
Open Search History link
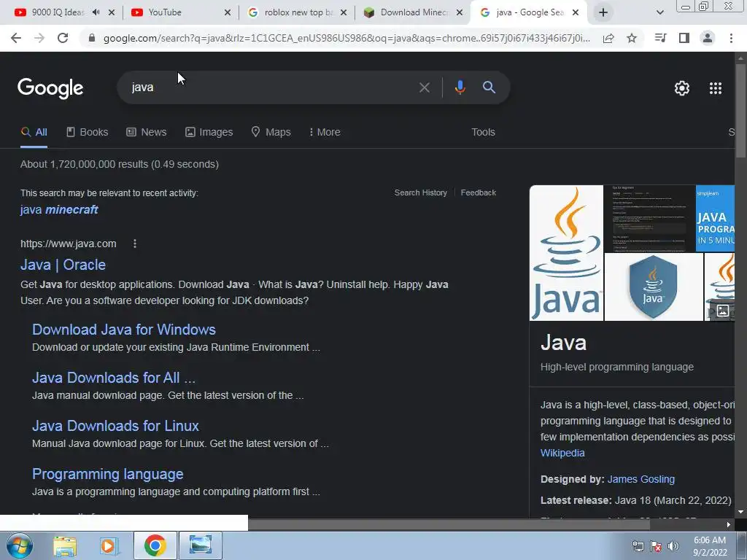(421, 192)
